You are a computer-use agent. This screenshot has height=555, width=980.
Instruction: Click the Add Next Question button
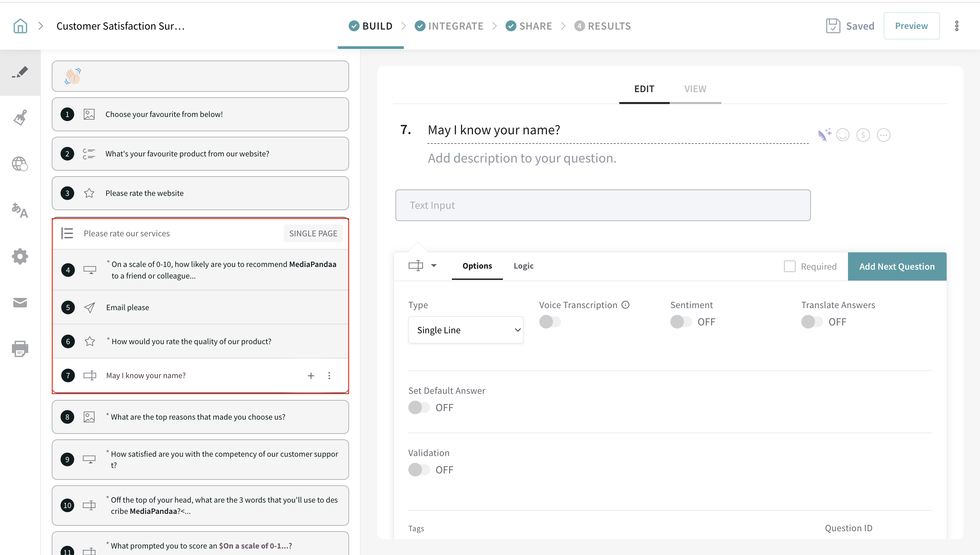point(897,266)
